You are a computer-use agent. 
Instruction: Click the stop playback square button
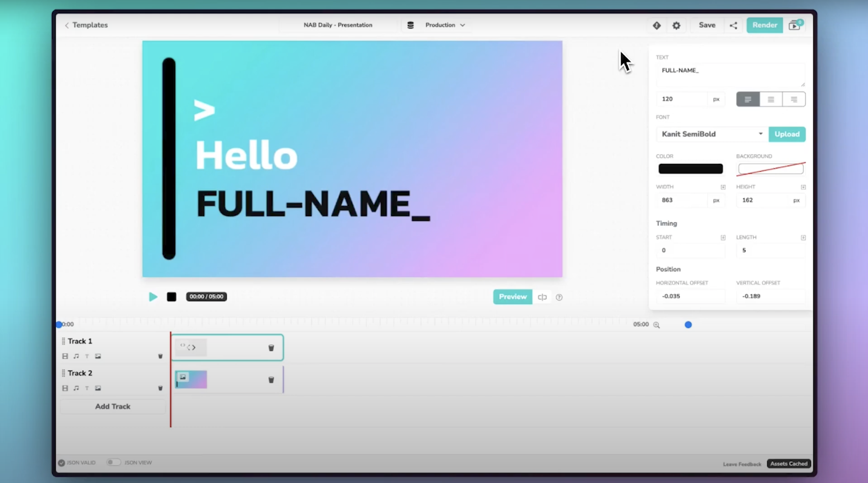coord(171,297)
